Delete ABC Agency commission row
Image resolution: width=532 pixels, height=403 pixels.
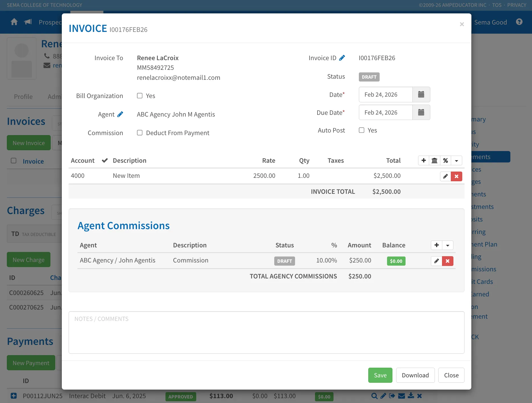pos(448,261)
